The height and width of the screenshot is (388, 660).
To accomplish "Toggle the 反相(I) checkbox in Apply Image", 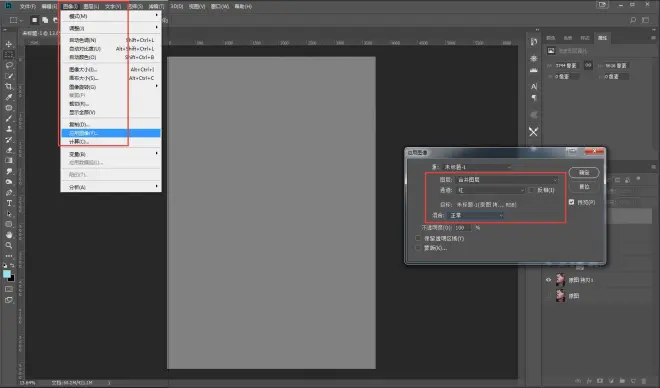I will point(531,190).
